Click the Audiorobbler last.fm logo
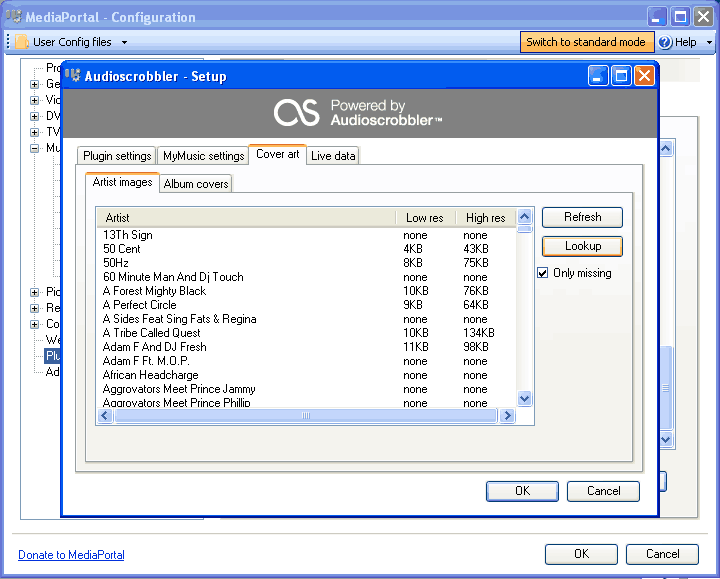 [296, 112]
